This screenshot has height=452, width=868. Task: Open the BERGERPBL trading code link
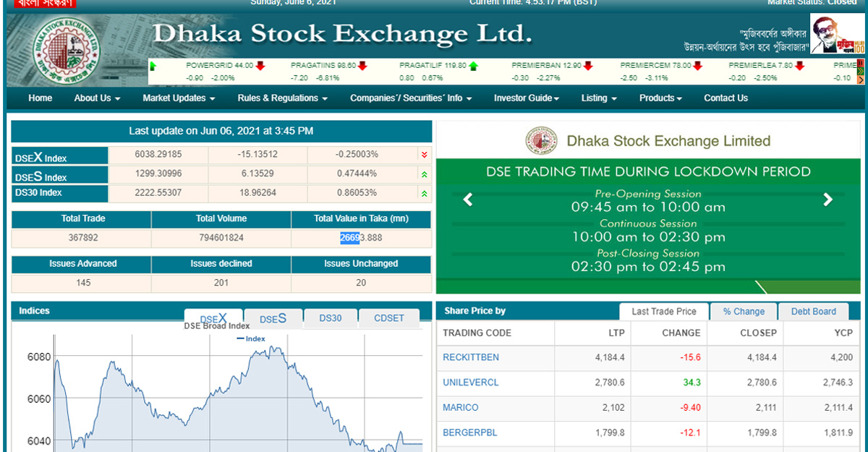pyautogui.click(x=470, y=432)
